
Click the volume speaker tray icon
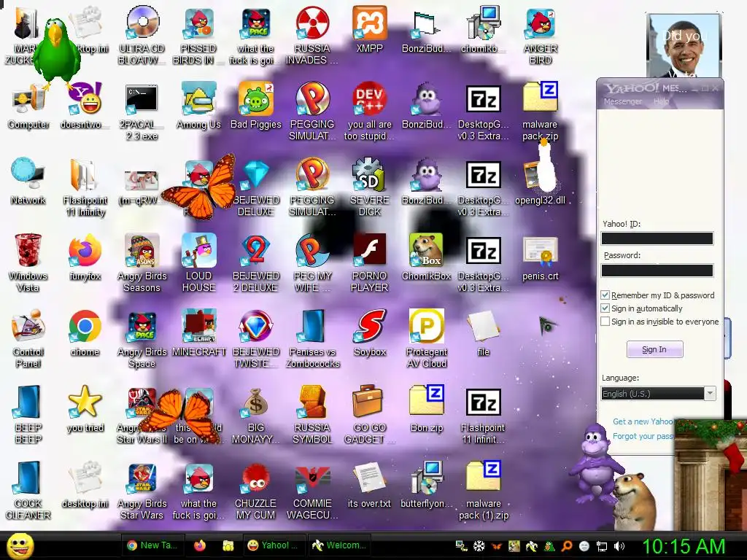click(619, 546)
